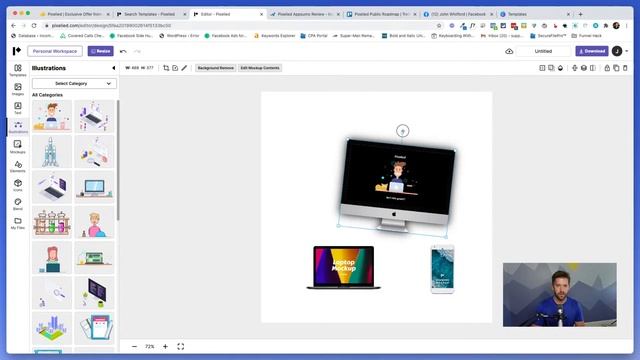Screen dimensions: 640x360
Task: Click the Pixelied logo icon
Action: (x=16, y=51)
